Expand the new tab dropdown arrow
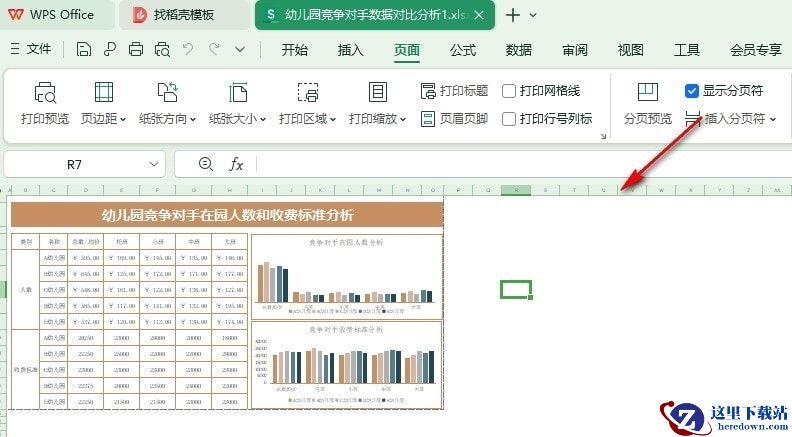Image resolution: width=792 pixels, height=437 pixels. 533,15
